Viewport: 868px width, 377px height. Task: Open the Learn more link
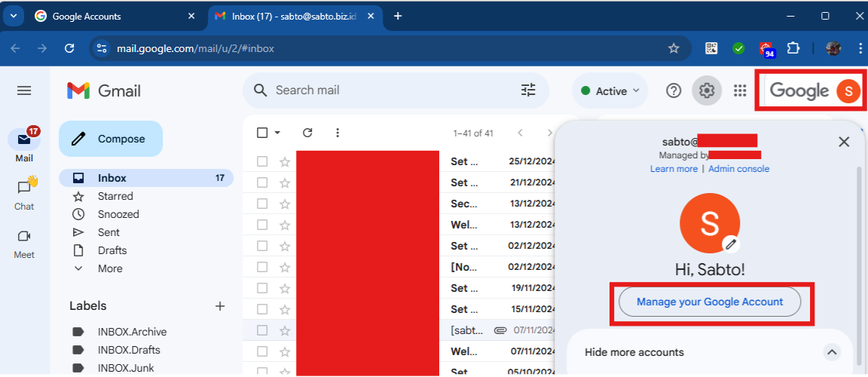tap(674, 169)
